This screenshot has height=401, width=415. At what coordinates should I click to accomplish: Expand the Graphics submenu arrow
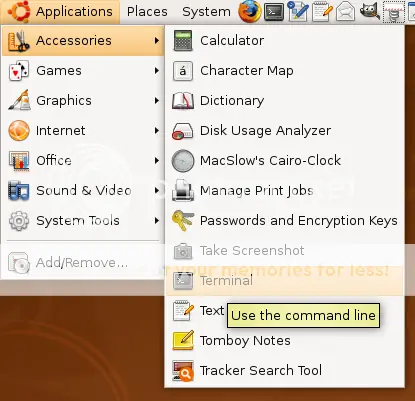click(x=157, y=101)
